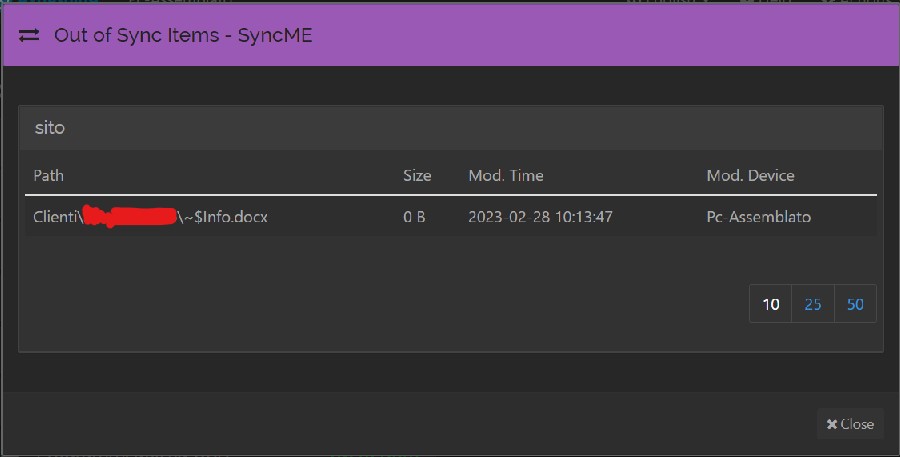Click the Close button text
This screenshot has width=900, height=457.
coord(857,425)
